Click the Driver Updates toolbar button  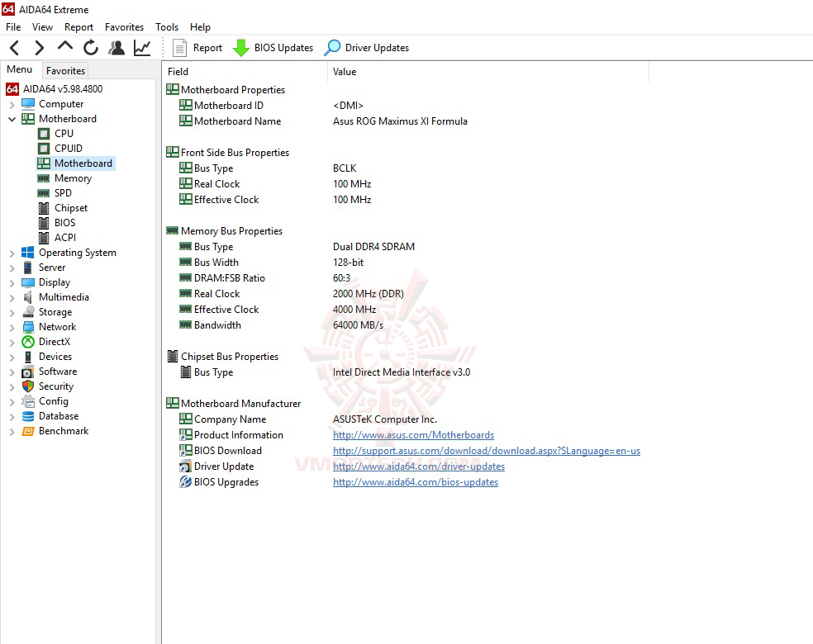click(x=367, y=48)
